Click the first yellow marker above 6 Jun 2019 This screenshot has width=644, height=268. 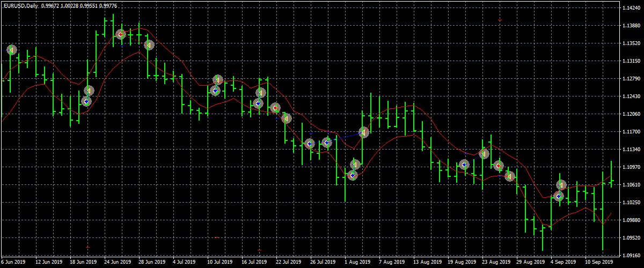[11, 50]
